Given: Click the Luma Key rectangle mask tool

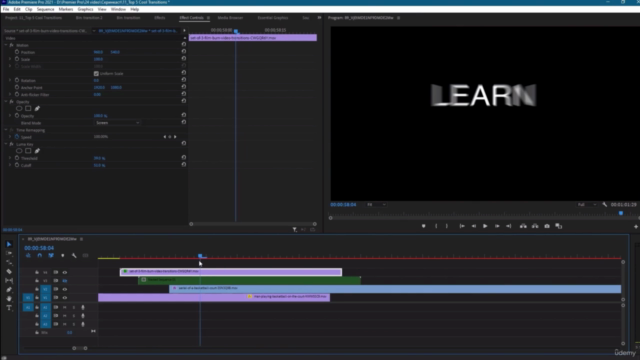Looking at the screenshot, I should (28, 151).
